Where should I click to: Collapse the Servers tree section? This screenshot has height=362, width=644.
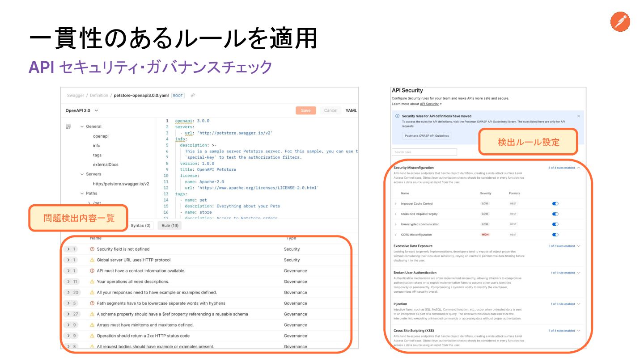(82, 174)
